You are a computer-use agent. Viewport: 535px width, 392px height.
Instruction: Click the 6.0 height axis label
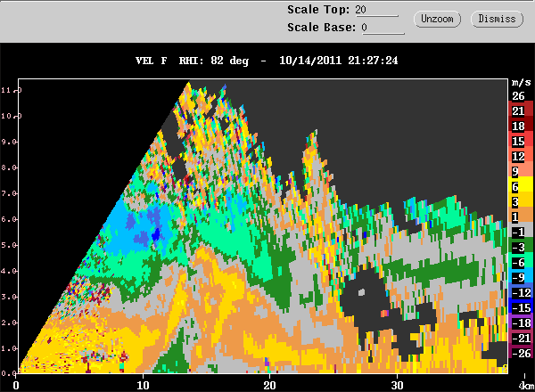(9, 219)
